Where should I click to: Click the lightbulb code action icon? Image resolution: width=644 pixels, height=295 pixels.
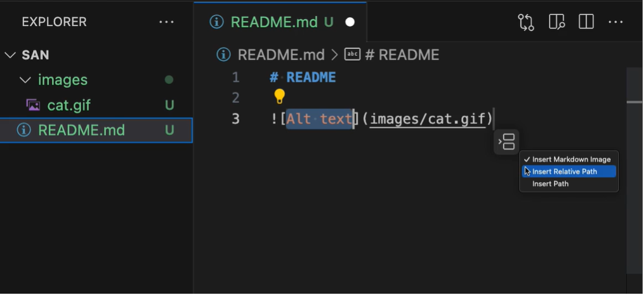click(x=279, y=97)
